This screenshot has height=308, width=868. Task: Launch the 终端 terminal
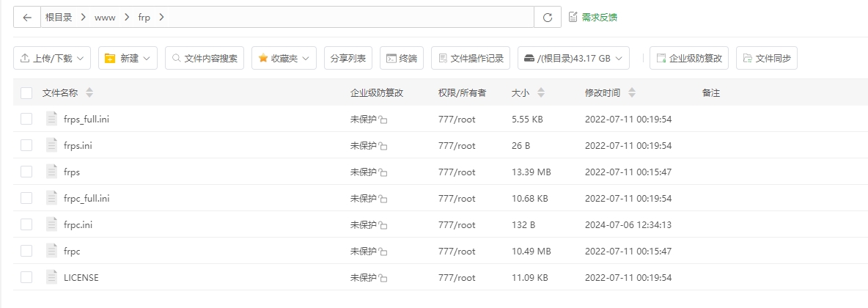click(x=401, y=58)
